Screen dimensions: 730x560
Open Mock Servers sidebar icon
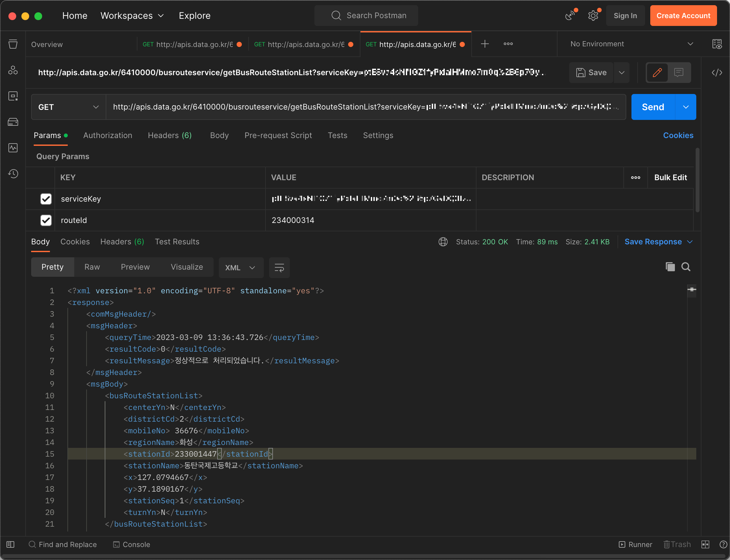coord(13,122)
